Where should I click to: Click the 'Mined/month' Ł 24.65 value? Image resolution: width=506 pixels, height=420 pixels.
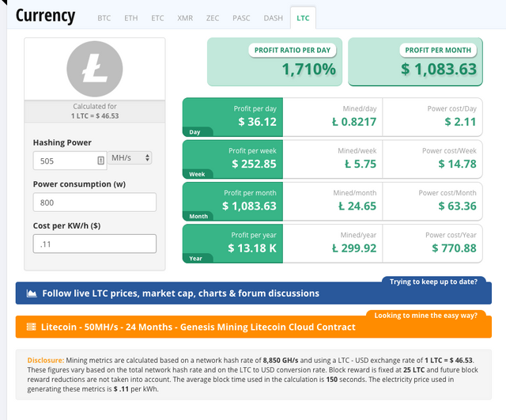click(357, 206)
